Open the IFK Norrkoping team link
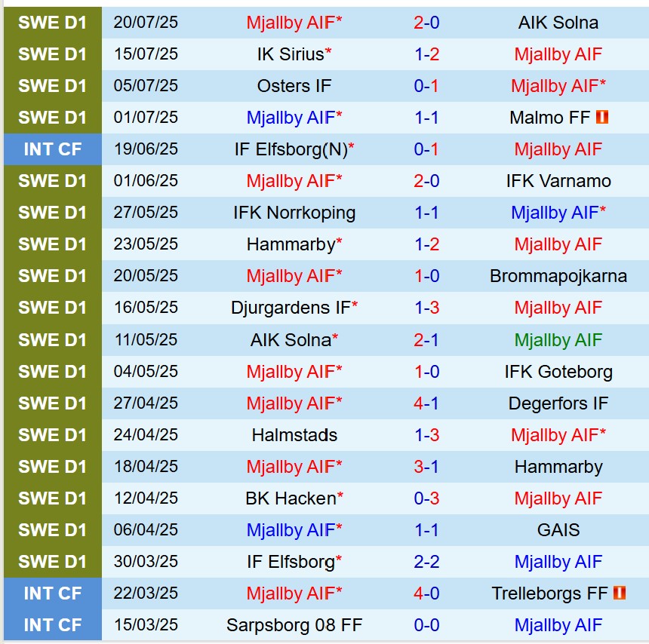 click(x=294, y=213)
